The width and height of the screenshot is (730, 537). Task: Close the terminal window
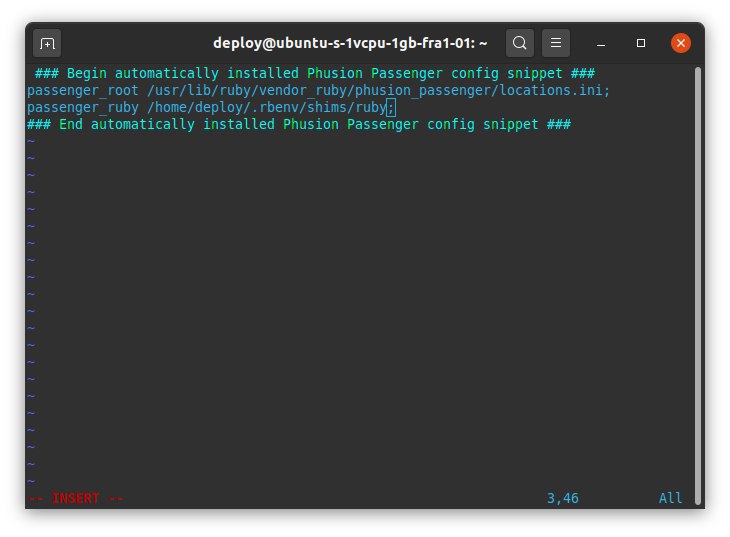point(681,43)
